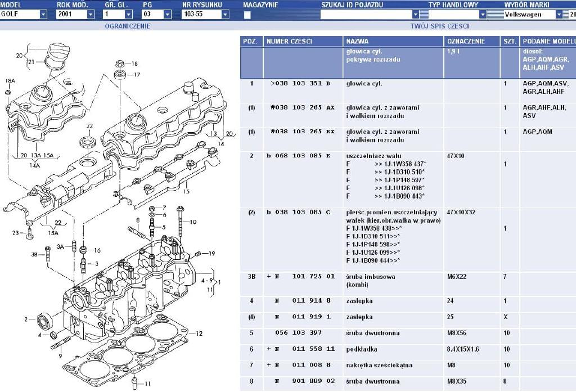Expand the ROK MOD. year dropdown

(91, 15)
